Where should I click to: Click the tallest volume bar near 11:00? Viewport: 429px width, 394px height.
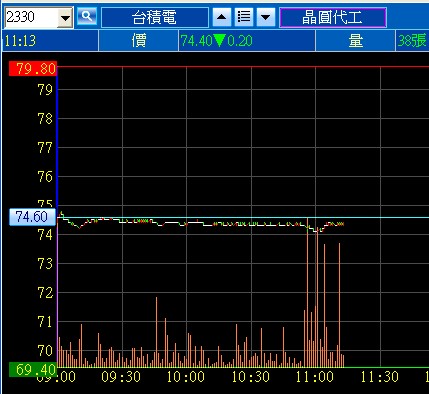coord(307,292)
